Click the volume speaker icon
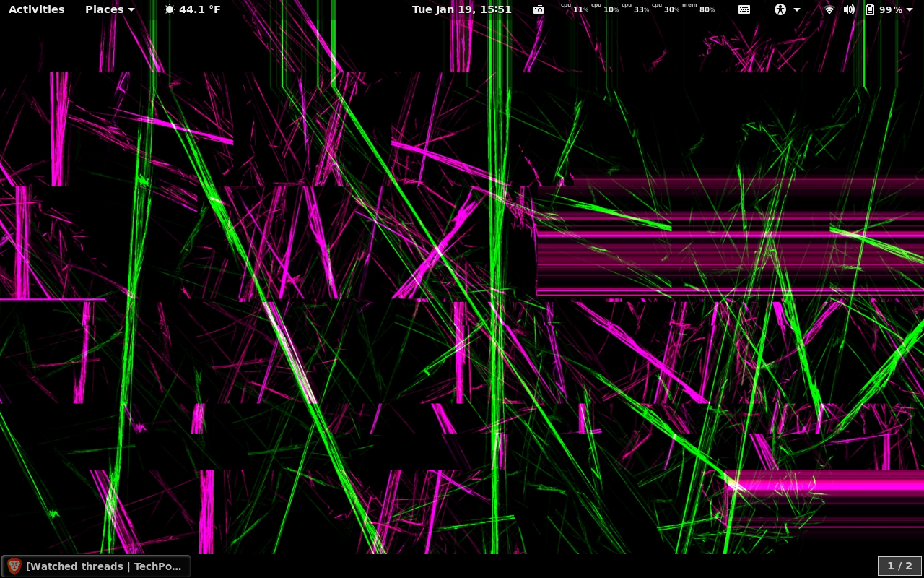 tap(849, 9)
